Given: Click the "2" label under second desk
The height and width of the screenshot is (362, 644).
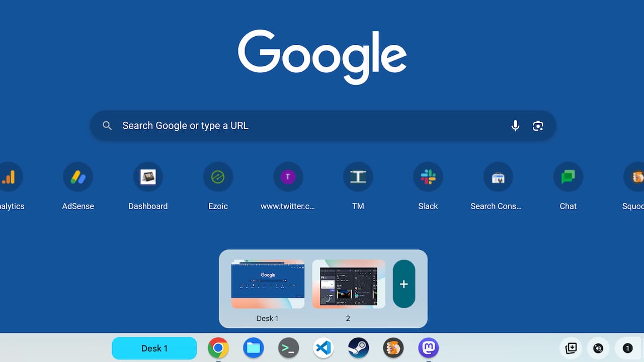Looking at the screenshot, I should click(348, 318).
